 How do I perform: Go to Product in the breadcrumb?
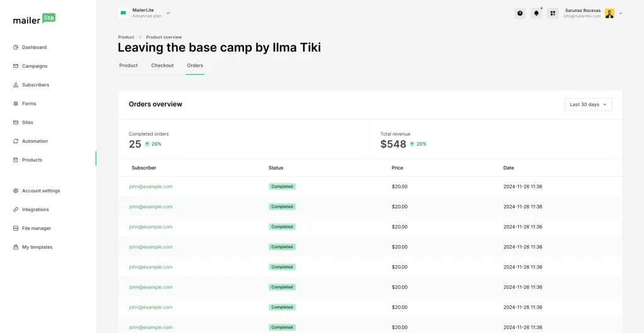[126, 37]
